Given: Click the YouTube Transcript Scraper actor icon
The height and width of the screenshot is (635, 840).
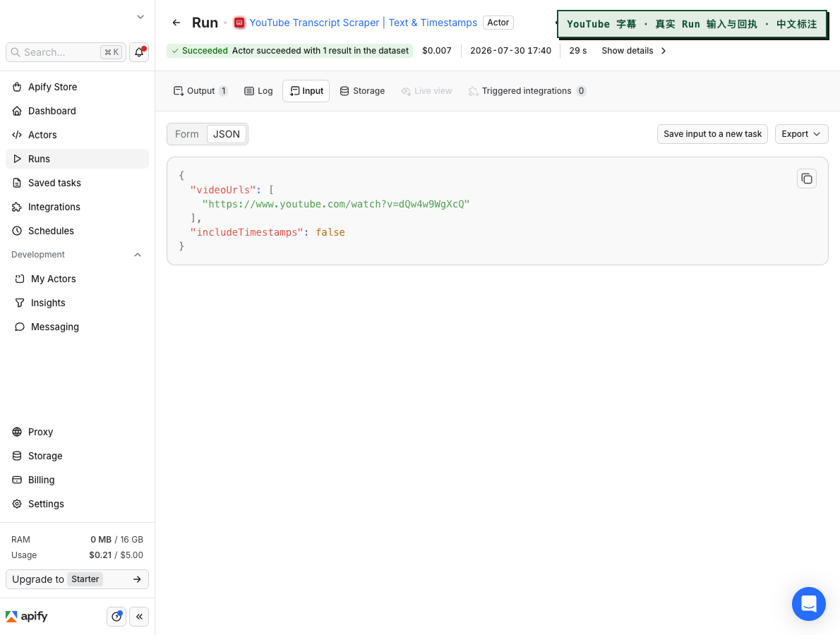Looking at the screenshot, I should click(239, 23).
